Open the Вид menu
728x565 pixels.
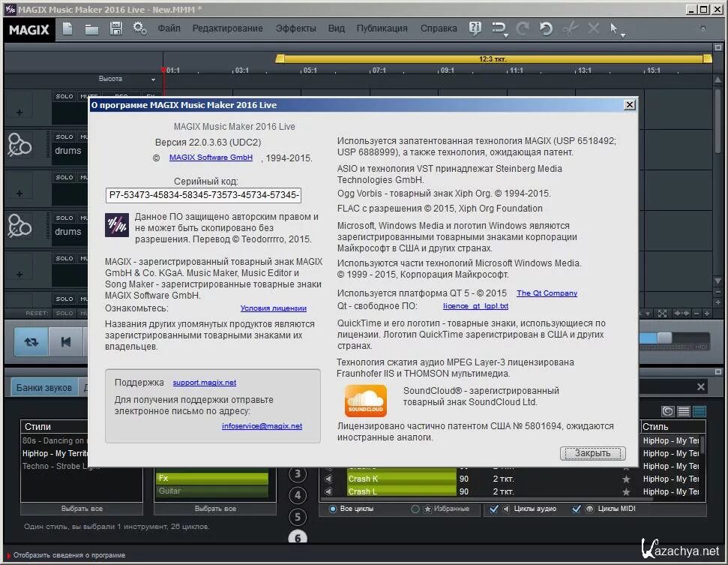pyautogui.click(x=337, y=29)
